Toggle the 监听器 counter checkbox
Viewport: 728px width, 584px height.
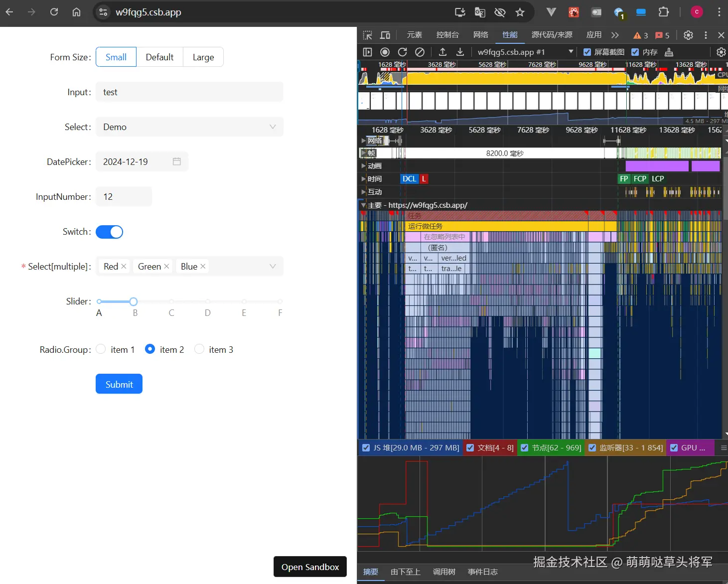(x=592, y=447)
